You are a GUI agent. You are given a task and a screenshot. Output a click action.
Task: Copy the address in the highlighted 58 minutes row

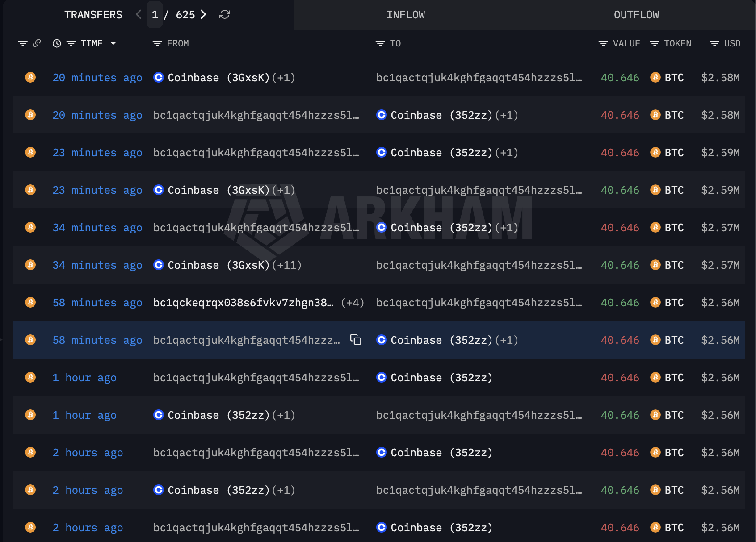tap(356, 340)
